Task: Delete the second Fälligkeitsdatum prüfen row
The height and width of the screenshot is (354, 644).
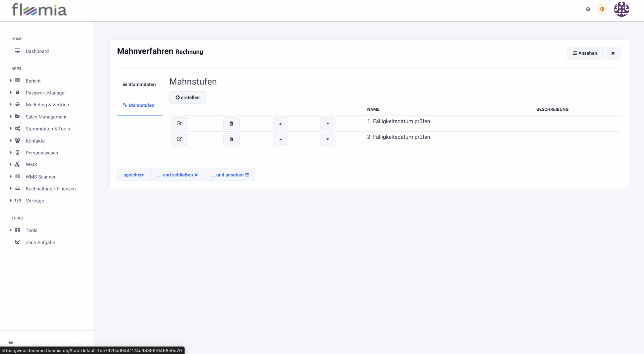Action: coord(231,139)
